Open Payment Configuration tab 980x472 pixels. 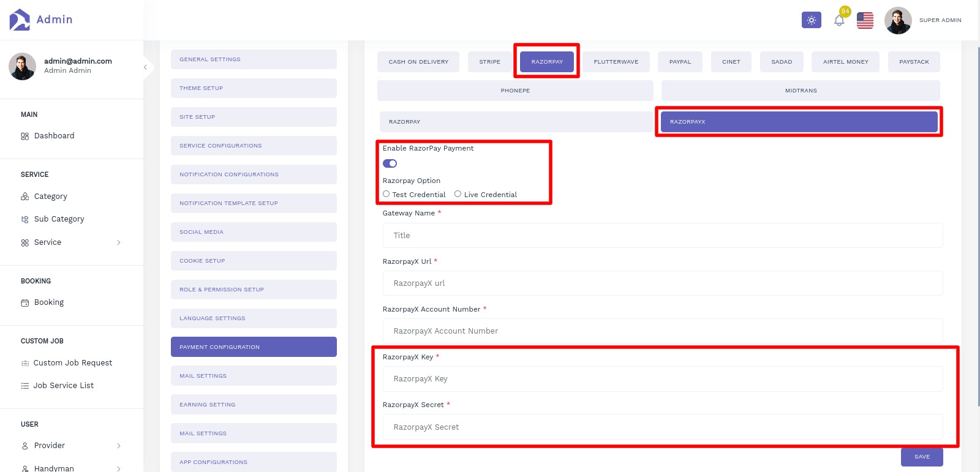(254, 347)
